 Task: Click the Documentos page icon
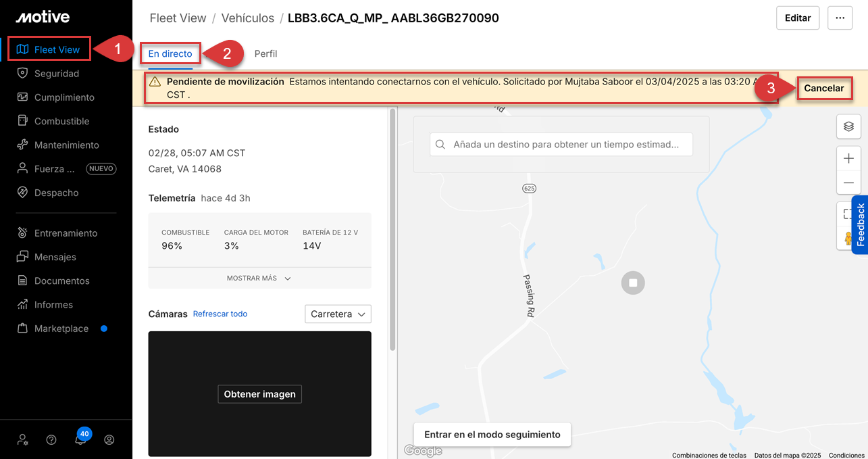point(22,281)
